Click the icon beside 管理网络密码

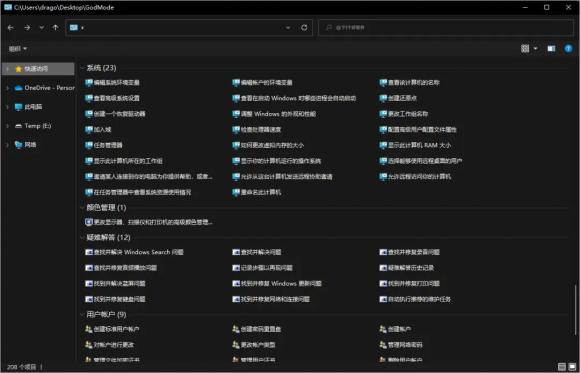click(383, 345)
